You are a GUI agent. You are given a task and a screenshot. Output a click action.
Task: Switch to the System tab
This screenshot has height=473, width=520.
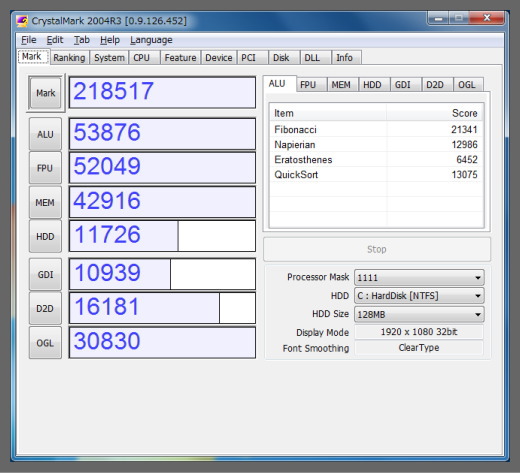click(109, 58)
